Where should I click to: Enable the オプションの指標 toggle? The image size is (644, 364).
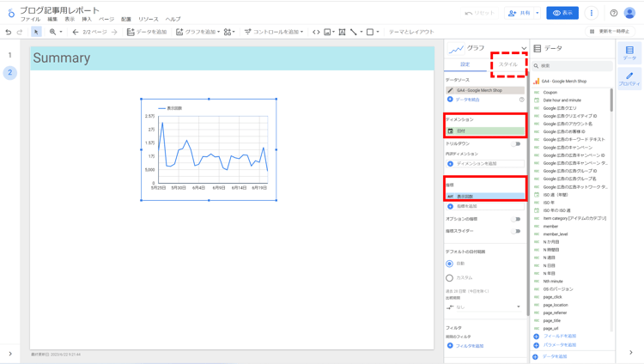coord(516,219)
